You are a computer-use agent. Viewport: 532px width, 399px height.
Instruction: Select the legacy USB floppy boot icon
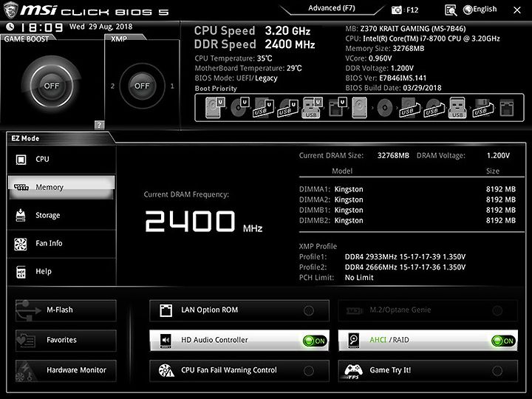click(x=482, y=108)
